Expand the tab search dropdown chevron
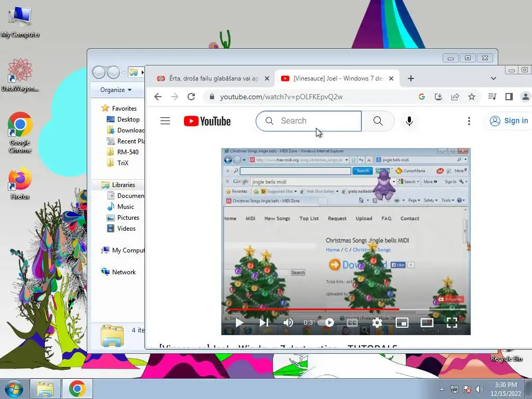 coord(494,78)
